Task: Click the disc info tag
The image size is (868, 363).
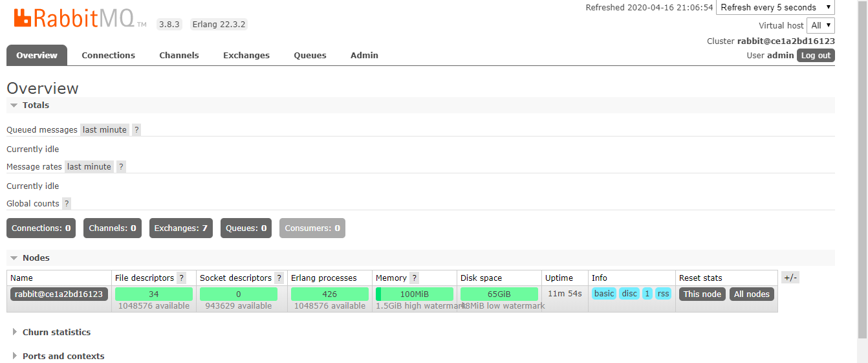Action: pyautogui.click(x=629, y=294)
